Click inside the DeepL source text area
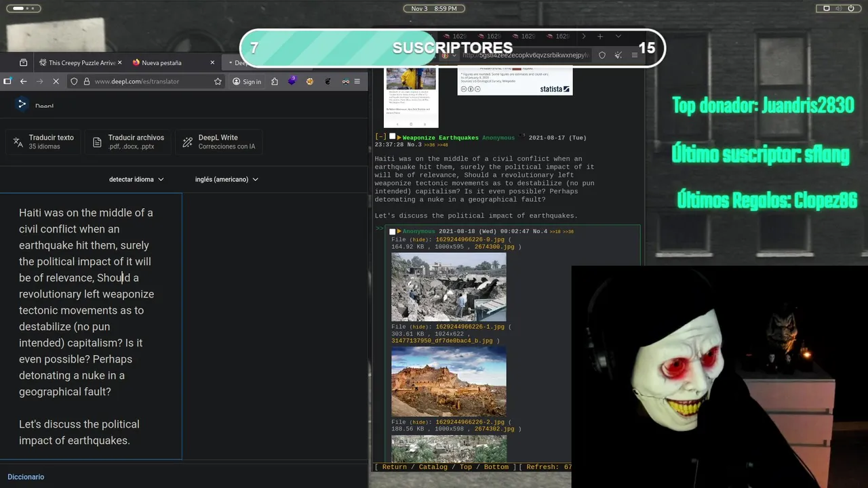This screenshot has width=868, height=488. pos(91,326)
